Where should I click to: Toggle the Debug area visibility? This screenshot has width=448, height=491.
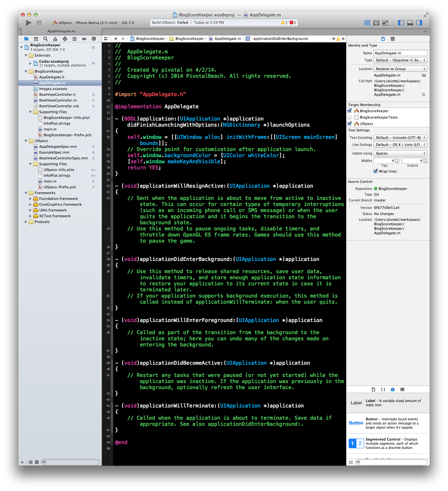(410, 23)
